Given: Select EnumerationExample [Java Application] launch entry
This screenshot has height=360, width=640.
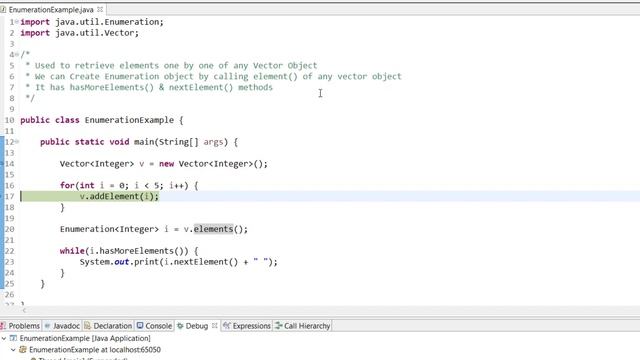Looking at the screenshot, I should (85, 338).
